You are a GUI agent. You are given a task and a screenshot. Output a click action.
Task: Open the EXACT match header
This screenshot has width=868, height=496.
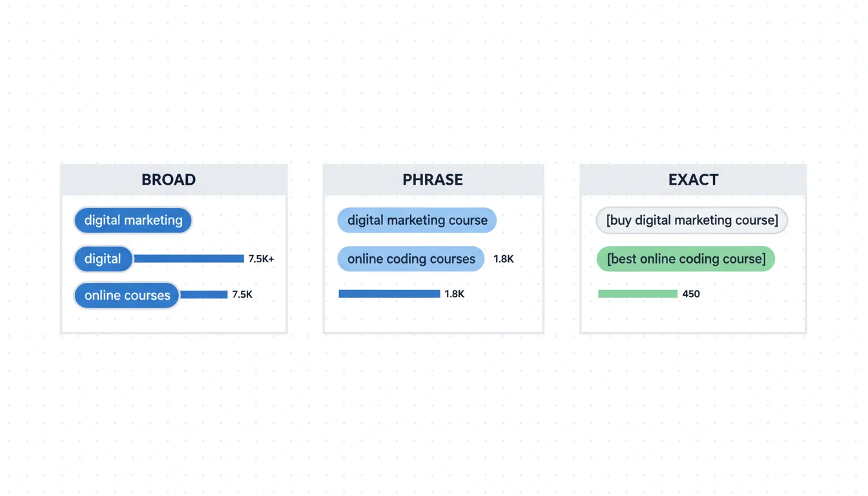tap(693, 180)
